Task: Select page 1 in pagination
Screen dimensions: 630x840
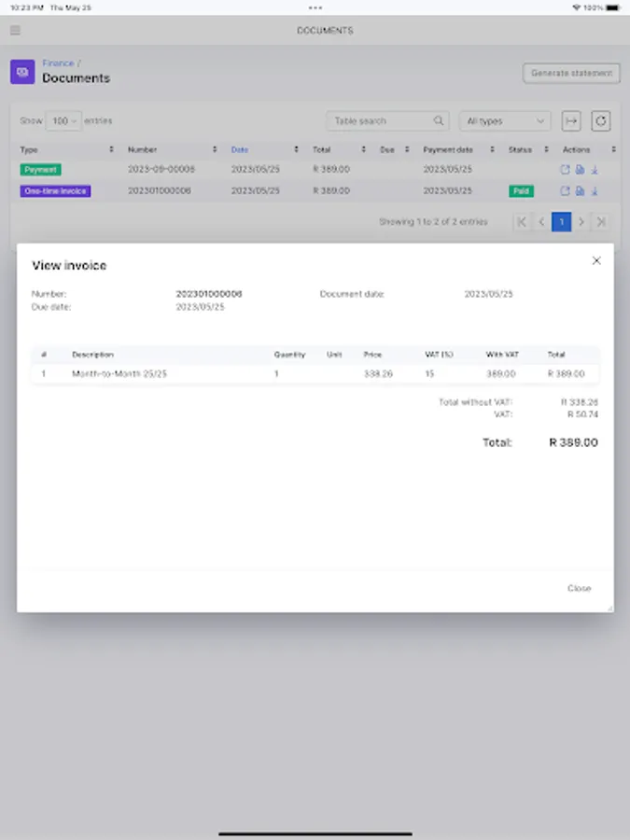Action: (x=562, y=222)
